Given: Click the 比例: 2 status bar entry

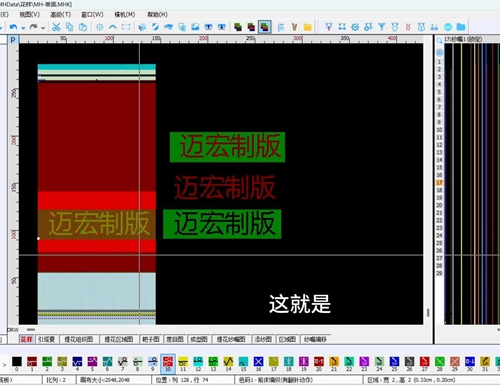Looking at the screenshot, I should 59,380.
